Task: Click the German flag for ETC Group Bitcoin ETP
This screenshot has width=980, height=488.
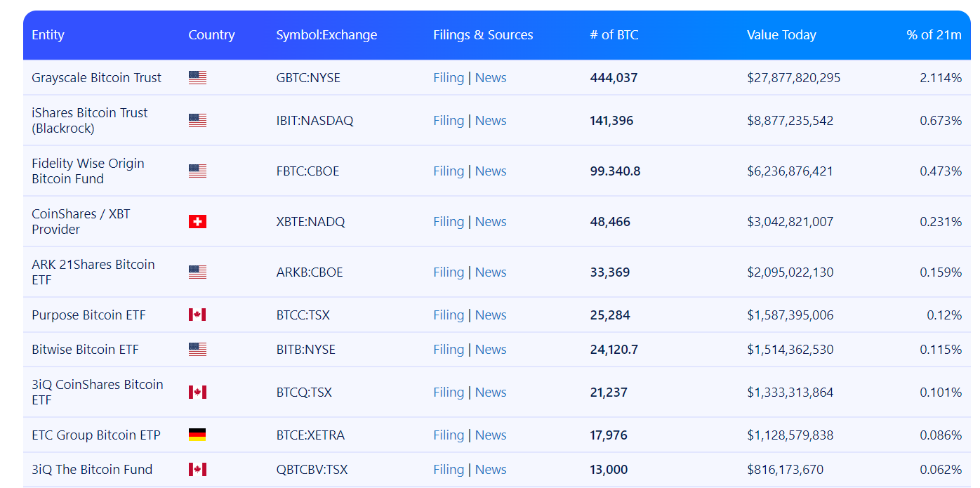Action: pos(197,435)
